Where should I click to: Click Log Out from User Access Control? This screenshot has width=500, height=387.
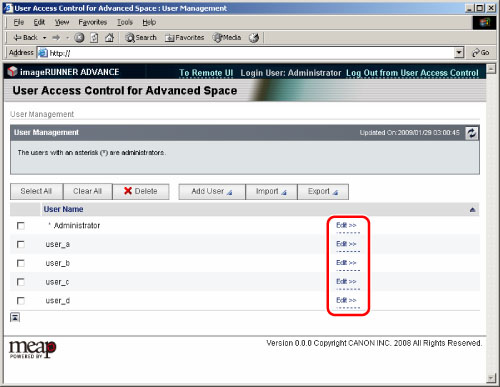412,73
